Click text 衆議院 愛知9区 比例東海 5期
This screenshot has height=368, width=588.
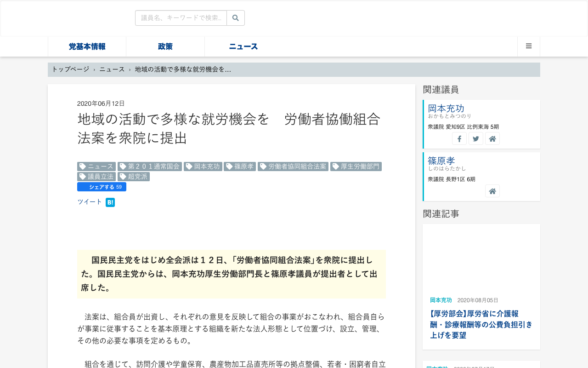(463, 127)
